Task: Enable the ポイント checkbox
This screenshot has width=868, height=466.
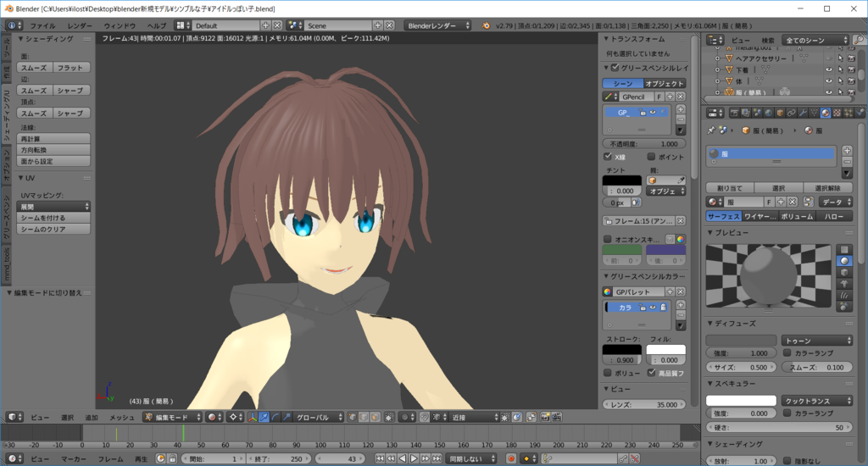Action: [x=651, y=157]
